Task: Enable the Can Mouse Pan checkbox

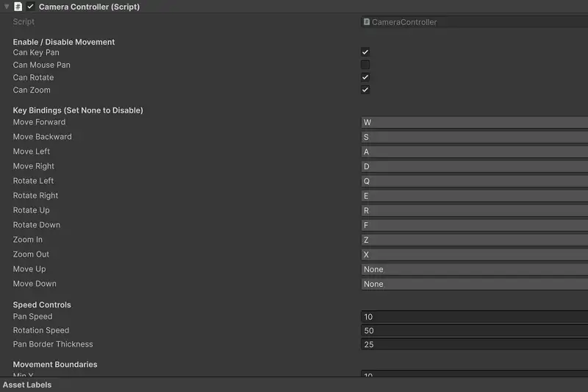Action: 365,65
